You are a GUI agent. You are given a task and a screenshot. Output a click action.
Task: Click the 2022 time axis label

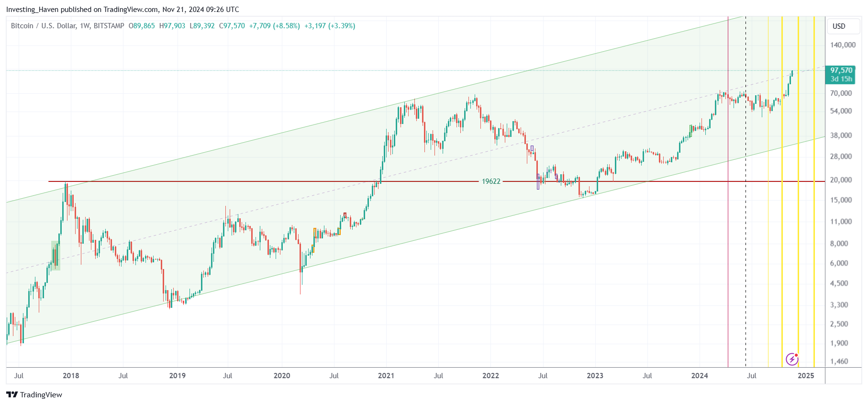[x=490, y=376]
